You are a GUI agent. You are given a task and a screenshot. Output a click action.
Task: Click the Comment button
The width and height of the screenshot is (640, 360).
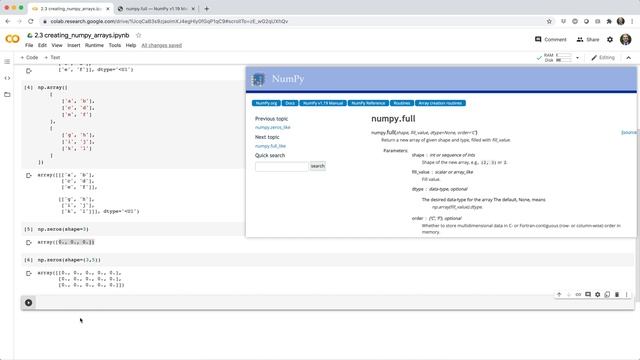[x=551, y=40]
